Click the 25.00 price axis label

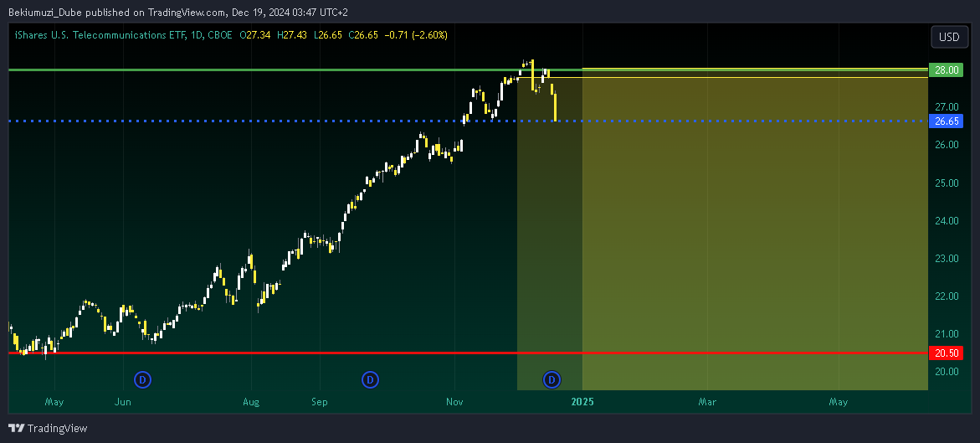947,183
